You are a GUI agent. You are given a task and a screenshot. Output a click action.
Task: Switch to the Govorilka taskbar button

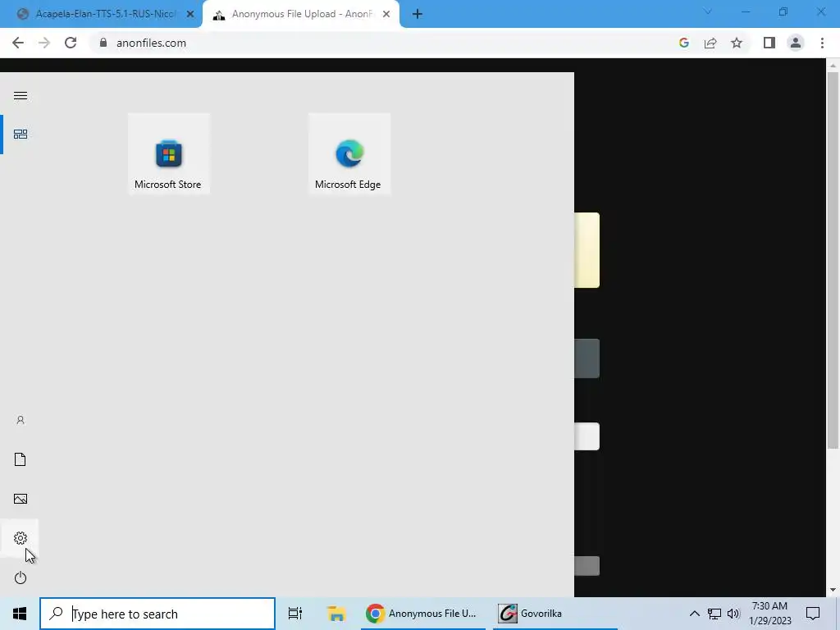(x=555, y=614)
